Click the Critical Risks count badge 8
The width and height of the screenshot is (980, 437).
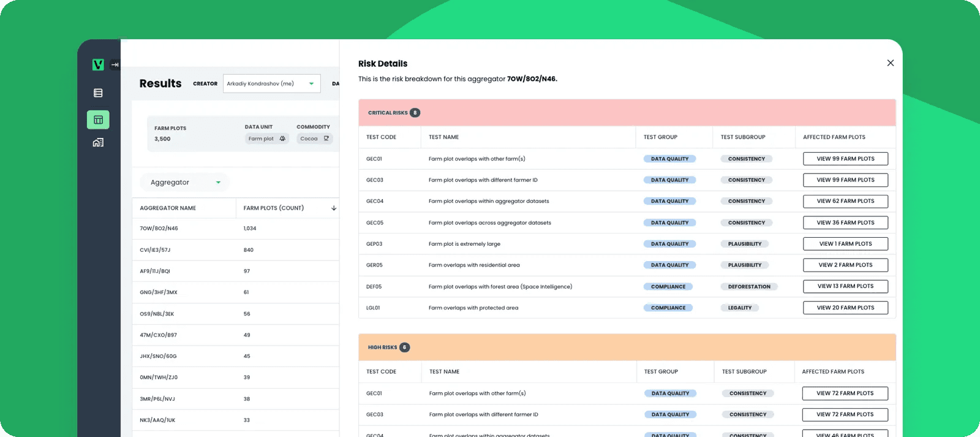click(415, 113)
